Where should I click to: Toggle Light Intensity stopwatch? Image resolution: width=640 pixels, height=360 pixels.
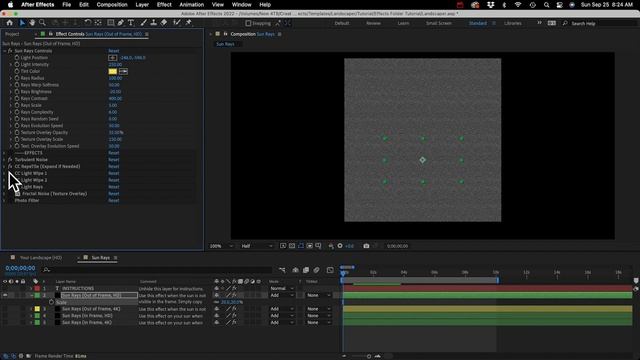(x=17, y=64)
